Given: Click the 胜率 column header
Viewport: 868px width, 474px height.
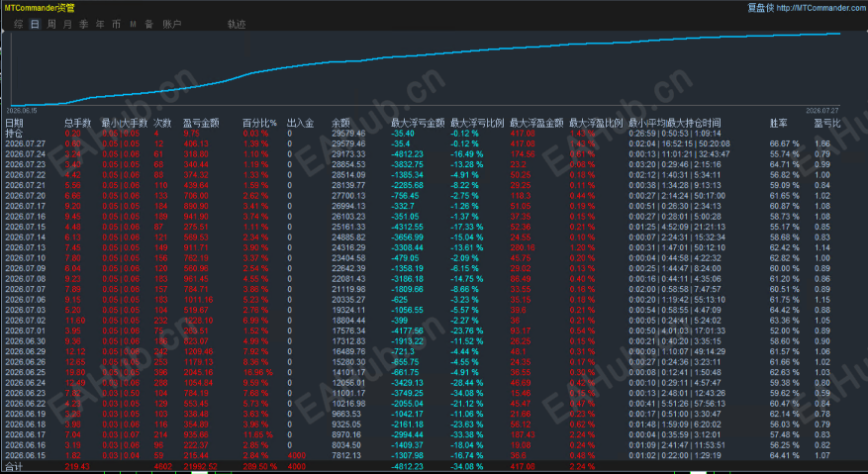Looking at the screenshot, I should [x=779, y=123].
